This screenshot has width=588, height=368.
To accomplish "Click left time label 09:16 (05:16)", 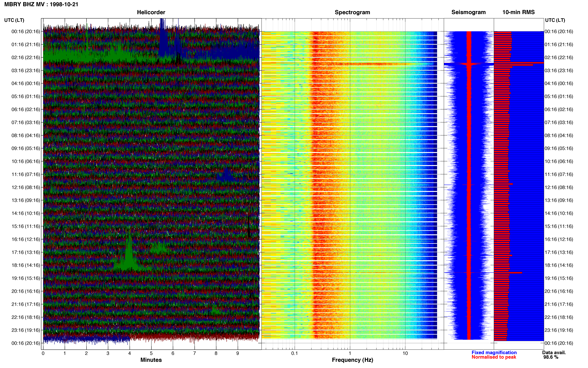I will 26,148.
